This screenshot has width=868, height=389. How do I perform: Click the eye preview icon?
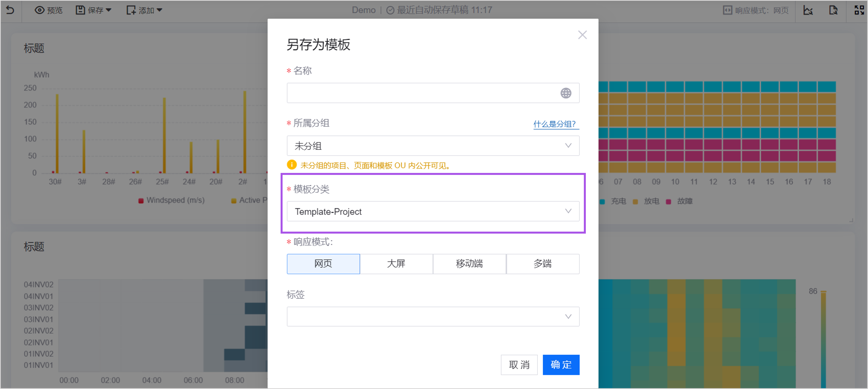pos(39,10)
